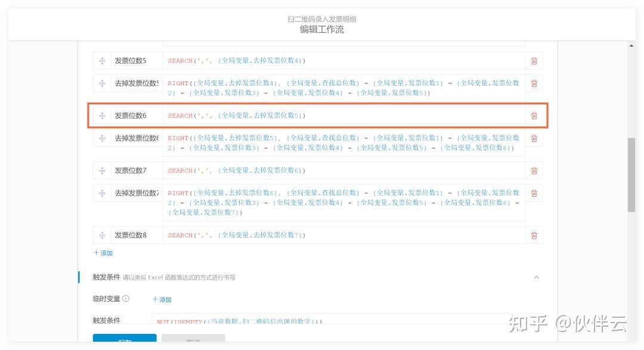The image size is (644, 350).
Task: Click the scrollbar's up arrow
Action: [x=631, y=46]
